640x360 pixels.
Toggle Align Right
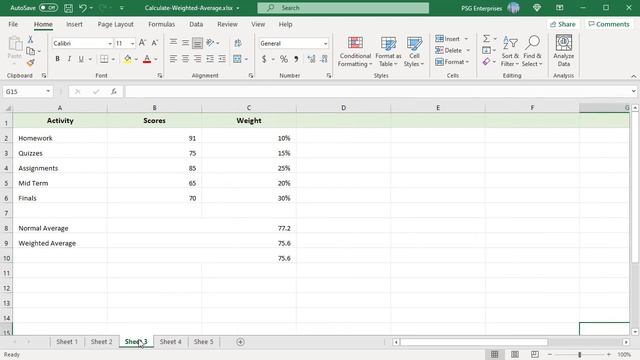pos(198,59)
